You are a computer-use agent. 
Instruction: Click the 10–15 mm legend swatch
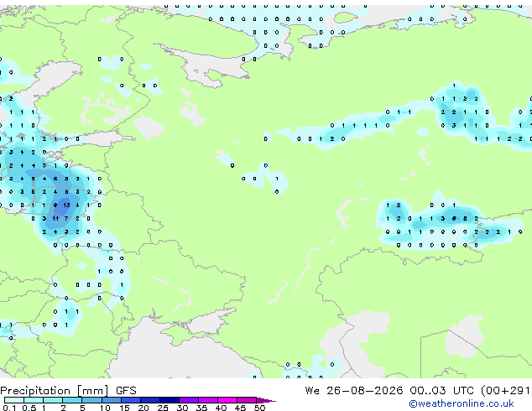pyautogui.click(x=111, y=400)
